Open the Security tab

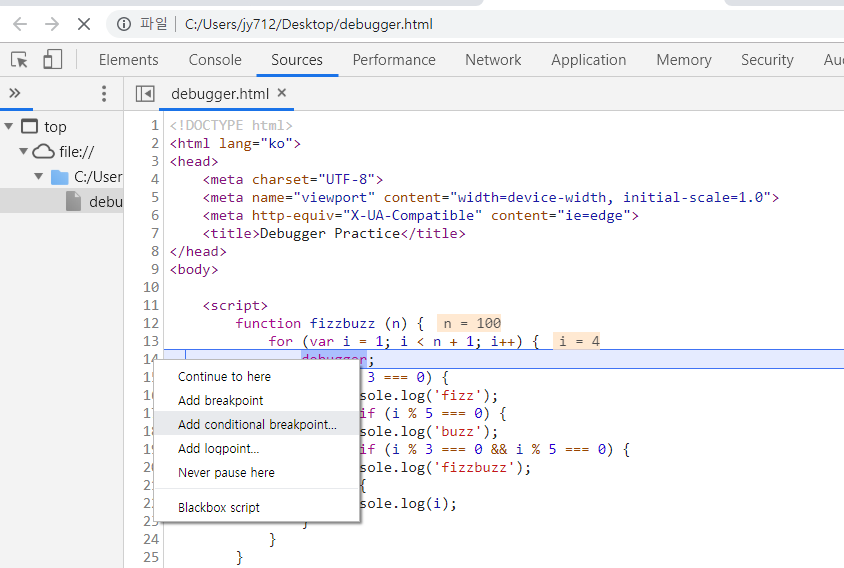pyautogui.click(x=767, y=60)
